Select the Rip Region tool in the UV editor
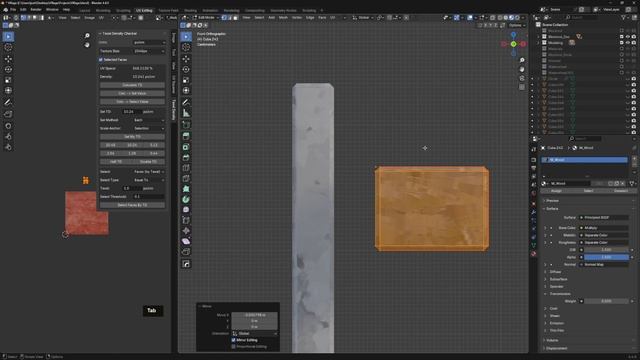This screenshot has width=640, height=360. click(8, 114)
